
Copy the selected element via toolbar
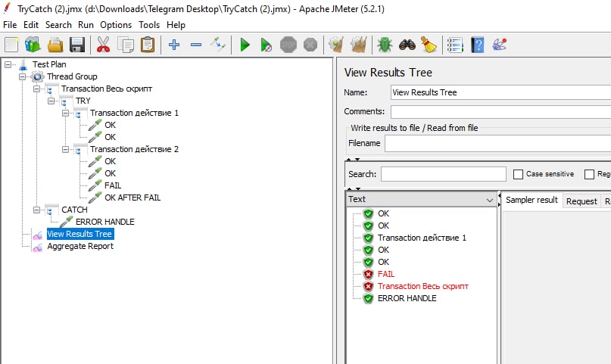[126, 45]
